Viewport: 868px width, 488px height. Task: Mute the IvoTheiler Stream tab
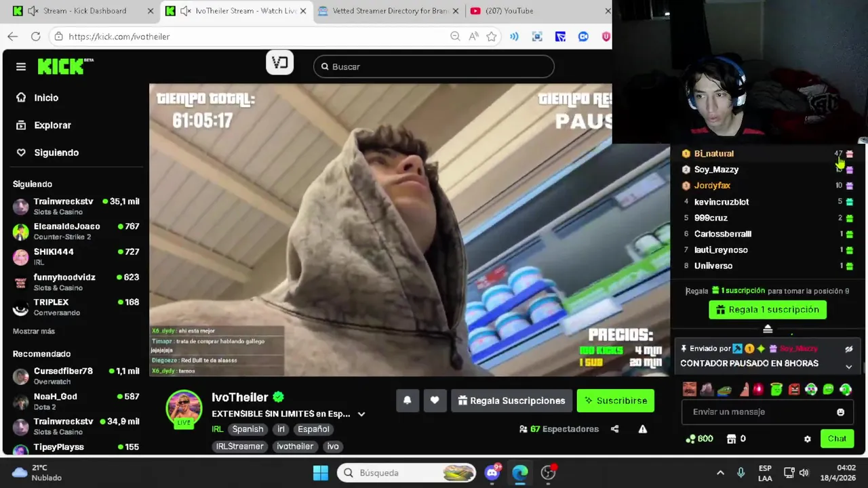pyautogui.click(x=185, y=11)
